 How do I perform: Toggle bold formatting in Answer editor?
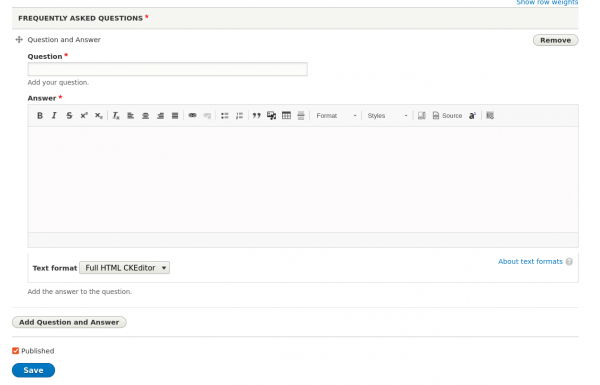pyautogui.click(x=39, y=116)
